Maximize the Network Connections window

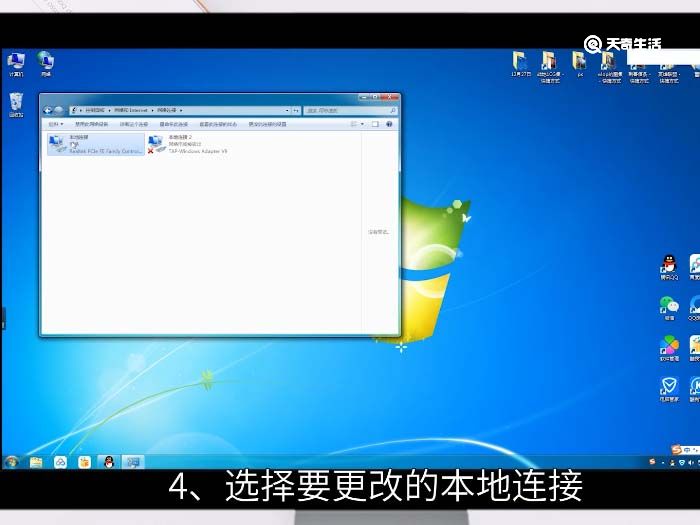tap(375, 97)
